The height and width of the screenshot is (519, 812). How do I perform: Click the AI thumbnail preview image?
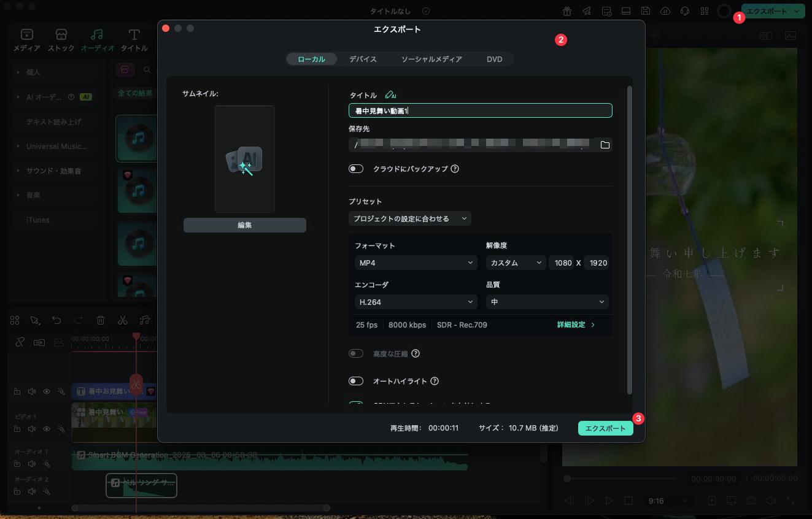[x=244, y=160]
